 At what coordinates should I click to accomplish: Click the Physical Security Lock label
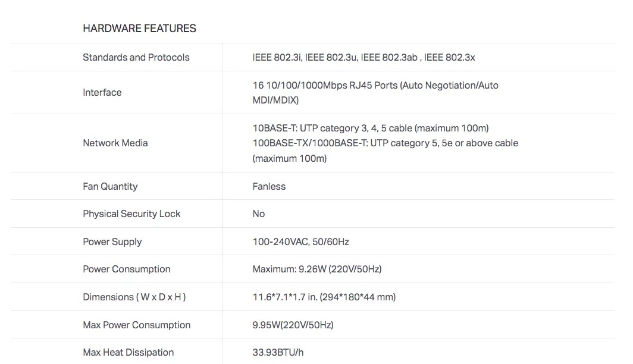tap(131, 214)
